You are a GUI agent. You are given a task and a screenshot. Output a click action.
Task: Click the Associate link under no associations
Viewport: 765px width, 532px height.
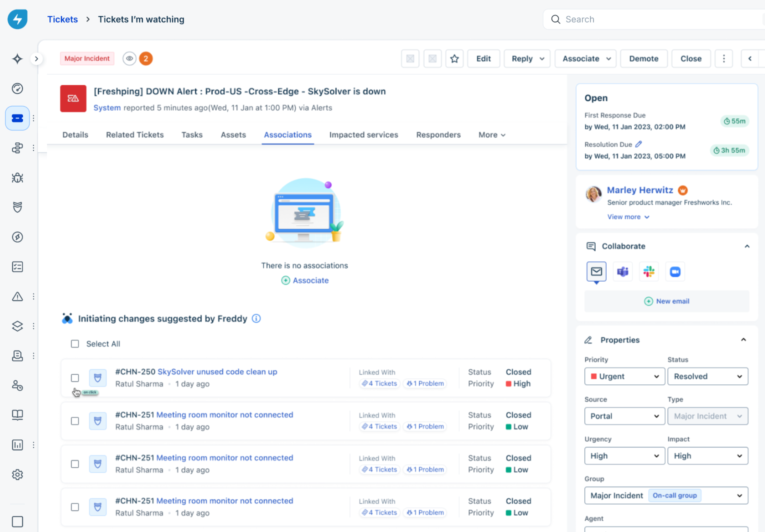(x=305, y=280)
